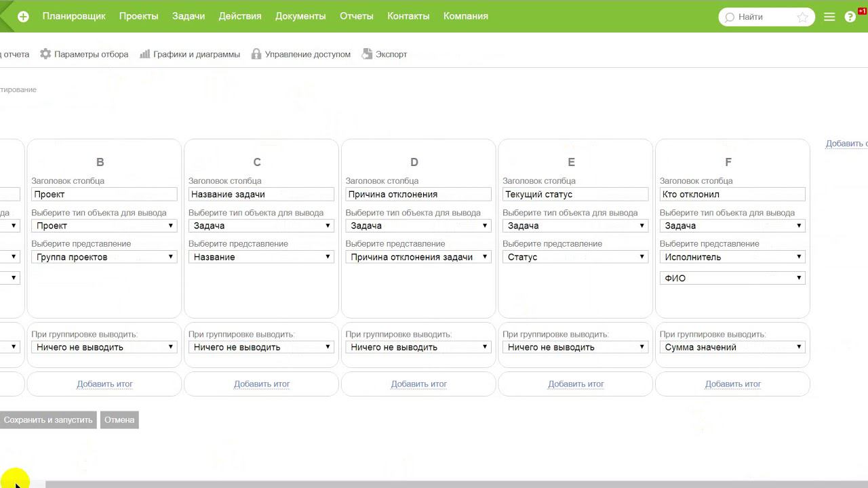Screen dimensions: 868x488
Task: Click the green plus add icon
Action: 23,17
